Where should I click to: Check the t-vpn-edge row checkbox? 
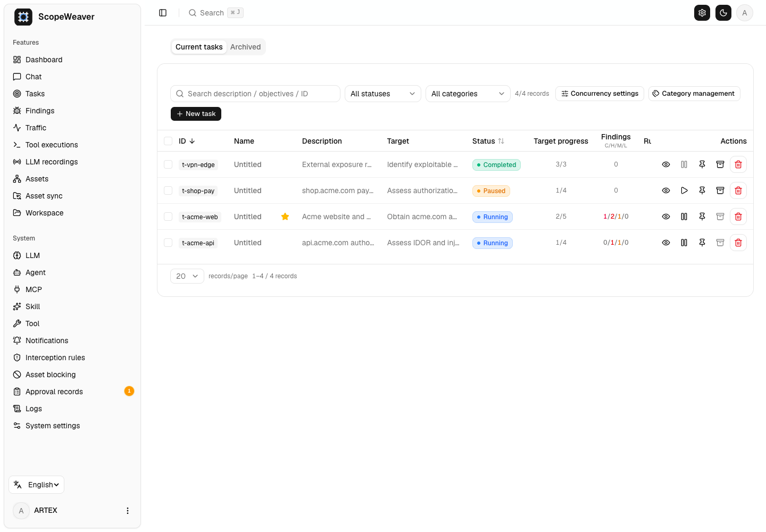(x=168, y=164)
